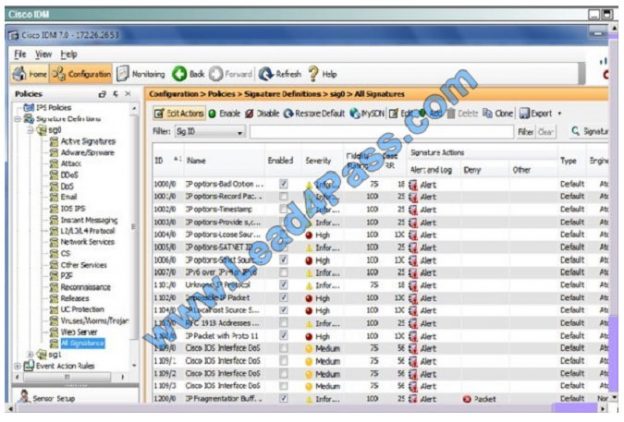
Task: Toggle Enabled checkbox for signature 1004/0
Action: coord(284,233)
